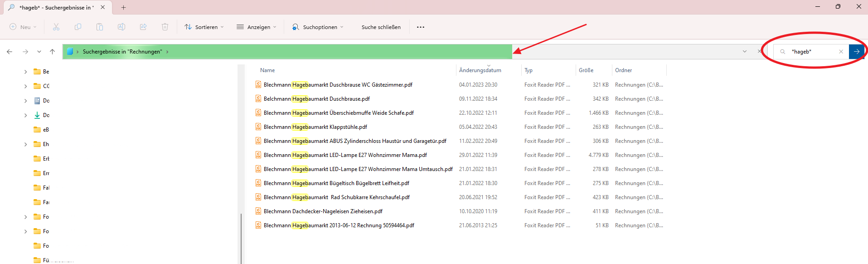Open the Anzeigen view dropdown
The image size is (868, 264).
point(256,27)
